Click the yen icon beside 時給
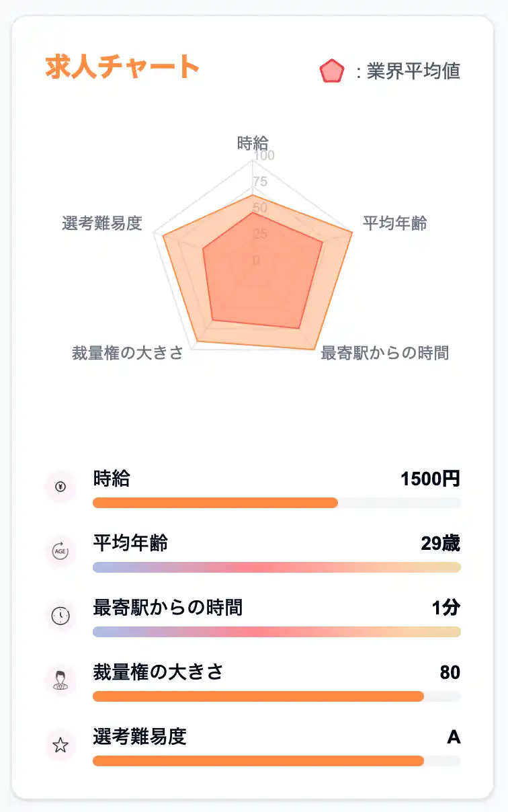This screenshot has height=812, width=508. 60,487
